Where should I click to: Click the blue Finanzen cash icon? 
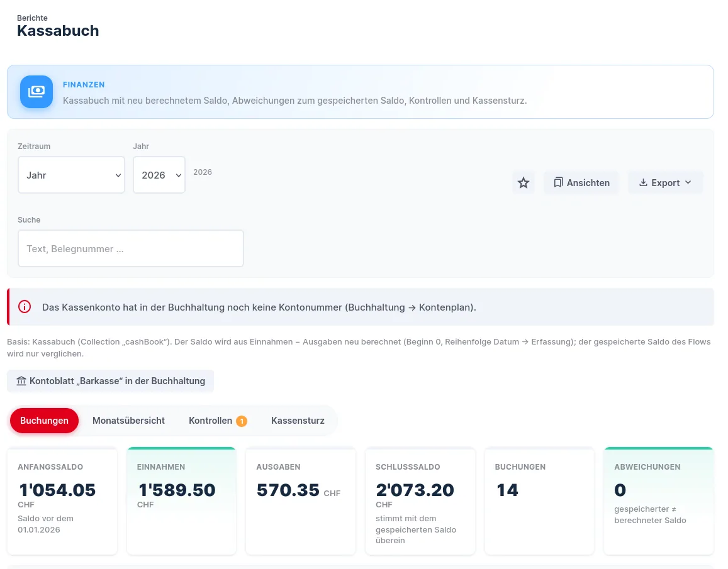[36, 92]
